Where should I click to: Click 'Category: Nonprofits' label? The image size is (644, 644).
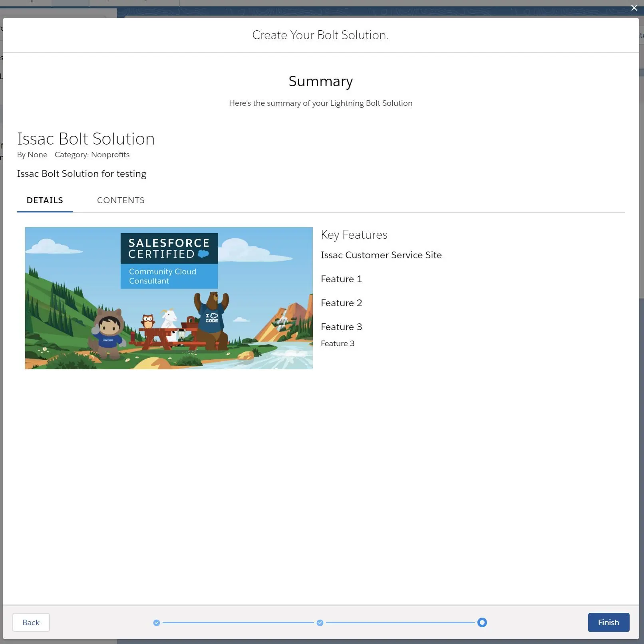[x=92, y=155]
